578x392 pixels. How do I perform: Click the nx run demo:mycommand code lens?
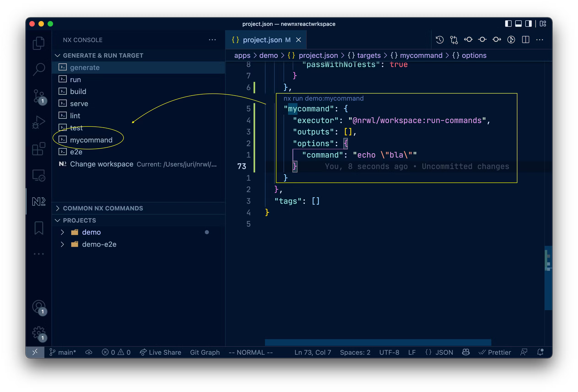coord(323,98)
